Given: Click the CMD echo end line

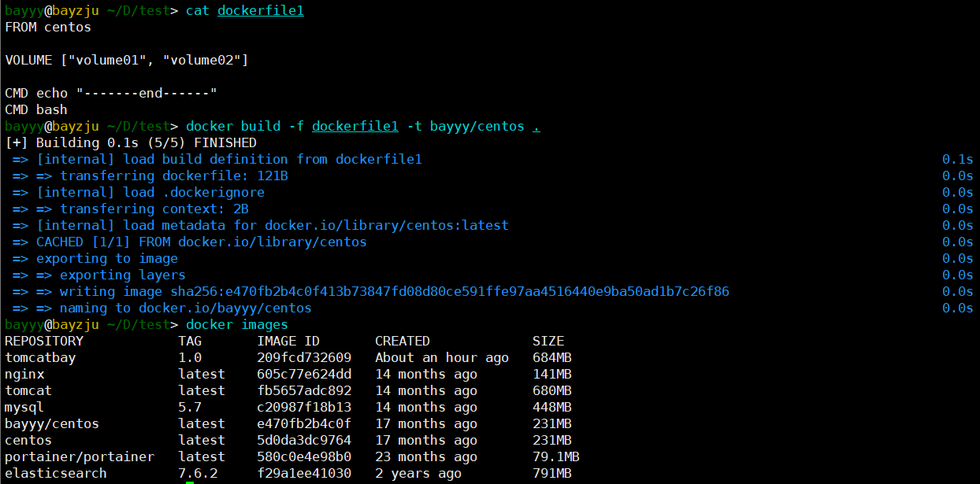Looking at the screenshot, I should click(x=110, y=93).
